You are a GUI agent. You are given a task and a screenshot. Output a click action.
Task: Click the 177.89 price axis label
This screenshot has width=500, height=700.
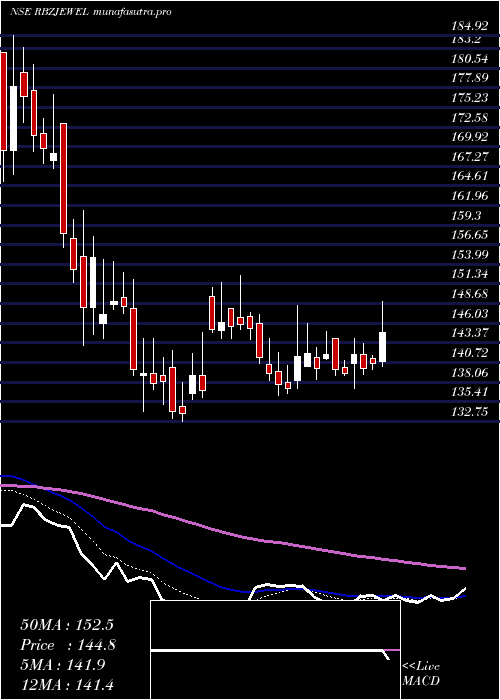click(x=470, y=78)
